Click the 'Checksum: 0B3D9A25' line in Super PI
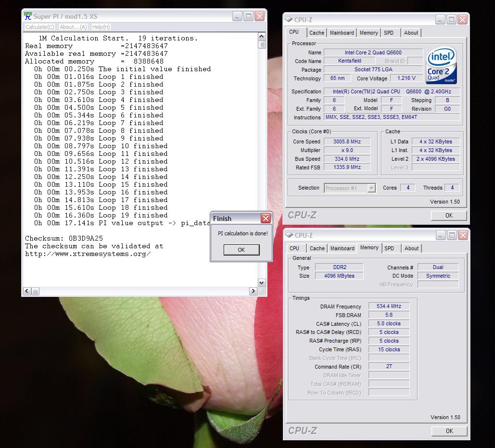Screen dimensions: 495x448 [x=64, y=238]
